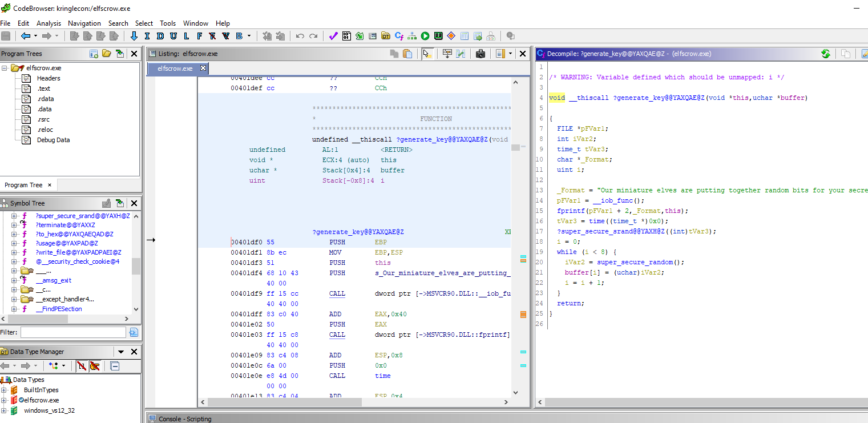Click the open folder icon in Program Trees
868x423 pixels.
107,54
